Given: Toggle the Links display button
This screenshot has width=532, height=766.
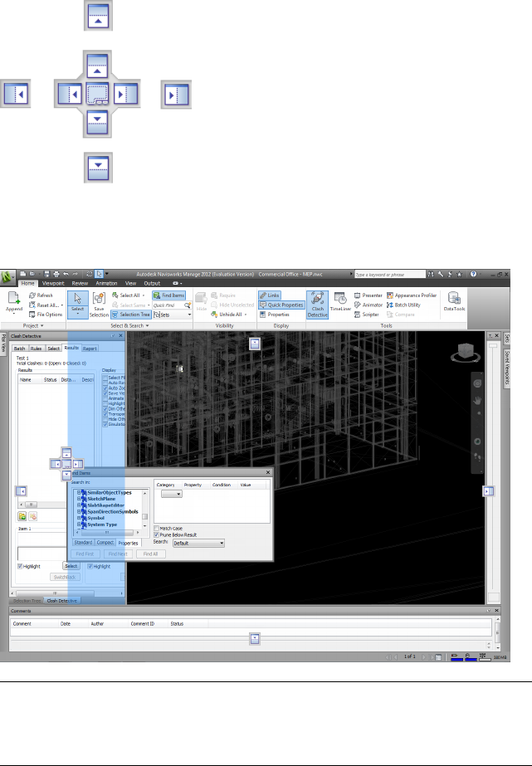Looking at the screenshot, I should tap(270, 295).
